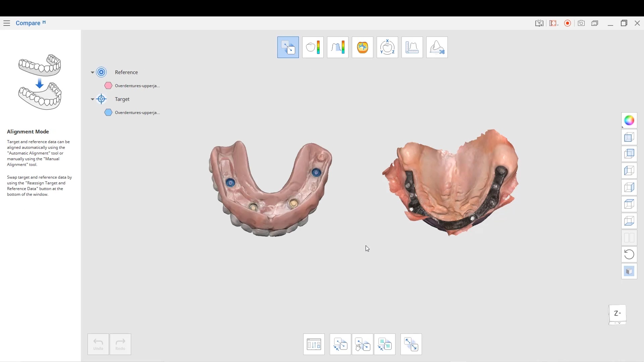Click the detach alignment arrows button
The image size is (644, 362).
(411, 344)
